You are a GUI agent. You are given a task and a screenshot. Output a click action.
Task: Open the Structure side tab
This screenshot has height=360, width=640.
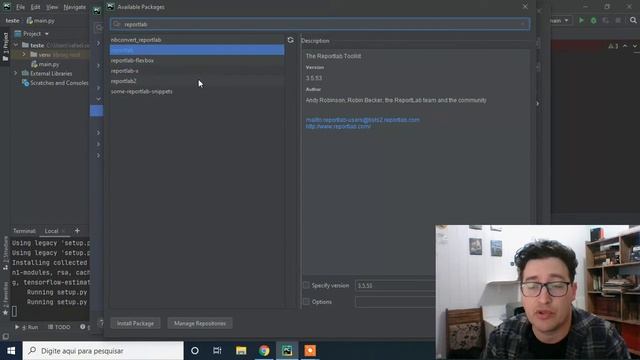[x=5, y=253]
